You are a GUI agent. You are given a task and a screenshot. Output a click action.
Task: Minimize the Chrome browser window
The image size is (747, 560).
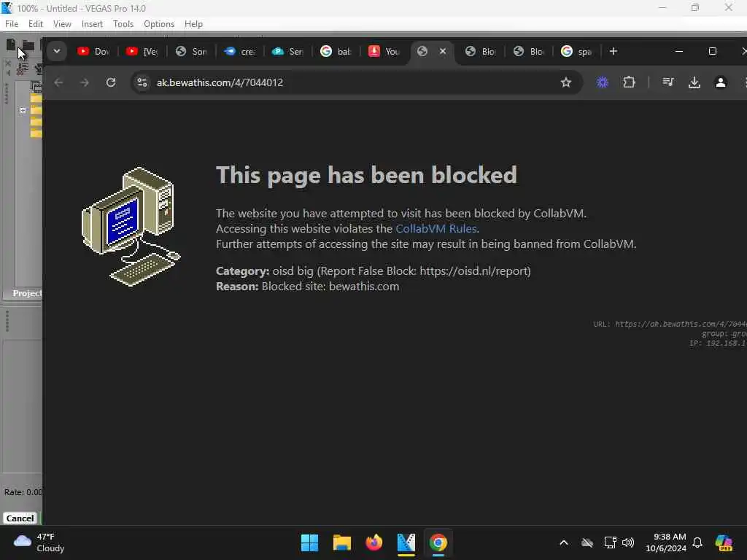[x=679, y=51]
